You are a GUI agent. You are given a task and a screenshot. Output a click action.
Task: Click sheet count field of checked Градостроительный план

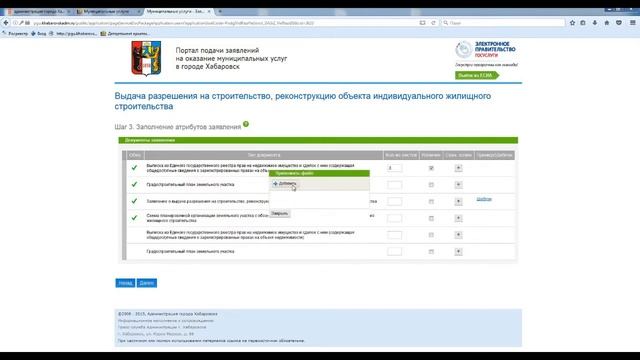394,184
